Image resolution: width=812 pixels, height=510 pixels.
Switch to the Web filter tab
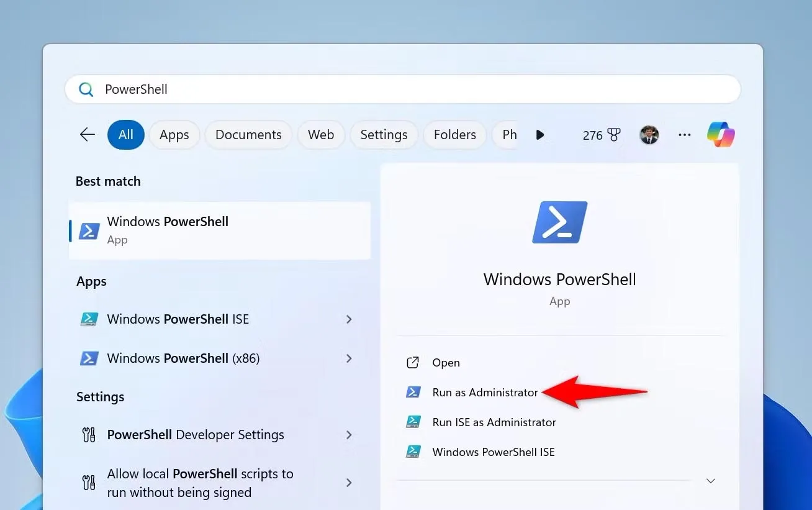[x=321, y=135]
